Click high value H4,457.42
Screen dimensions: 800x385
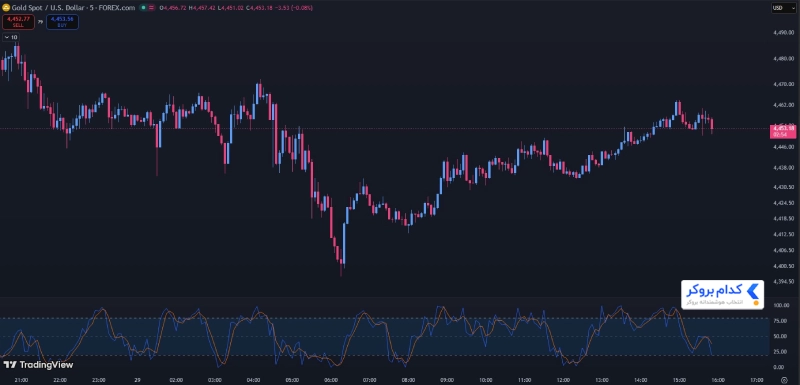(x=202, y=8)
